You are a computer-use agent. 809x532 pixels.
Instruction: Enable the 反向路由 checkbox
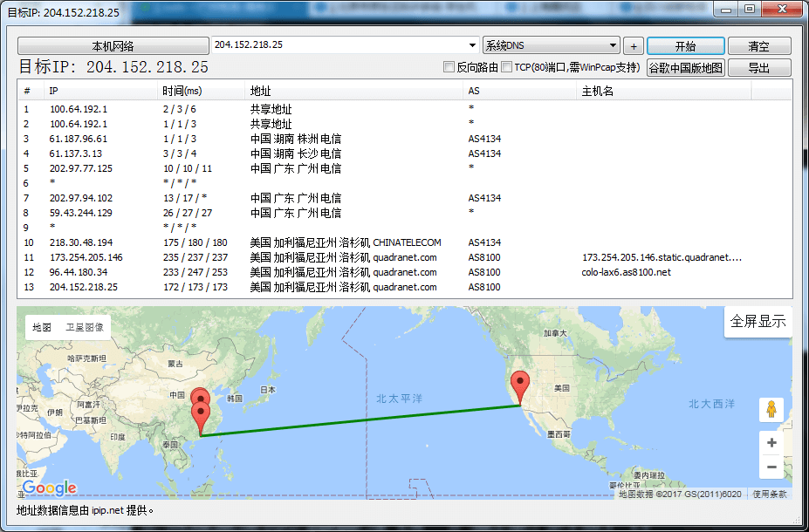tap(449, 67)
